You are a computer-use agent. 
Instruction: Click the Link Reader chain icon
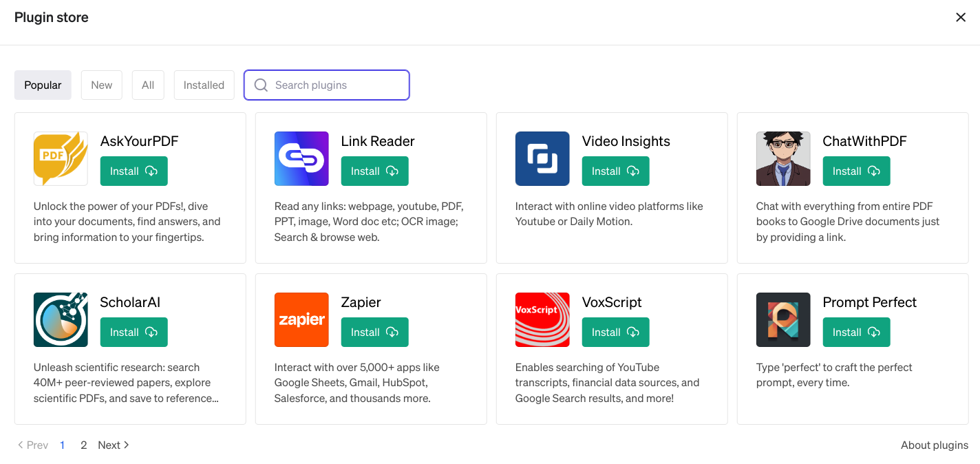301,158
